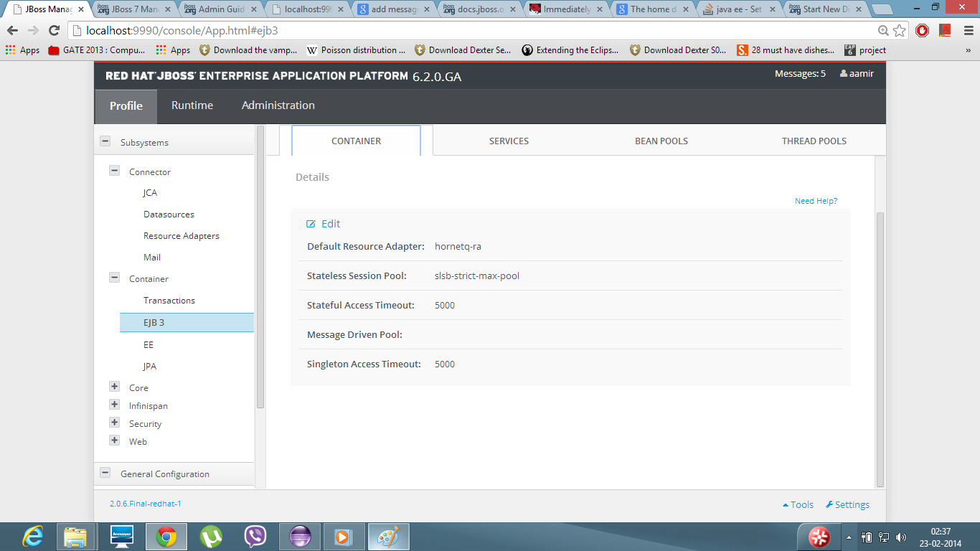Viewport: 980px width, 551px height.
Task: Switch to the java ee browser tab
Action: 738,9
